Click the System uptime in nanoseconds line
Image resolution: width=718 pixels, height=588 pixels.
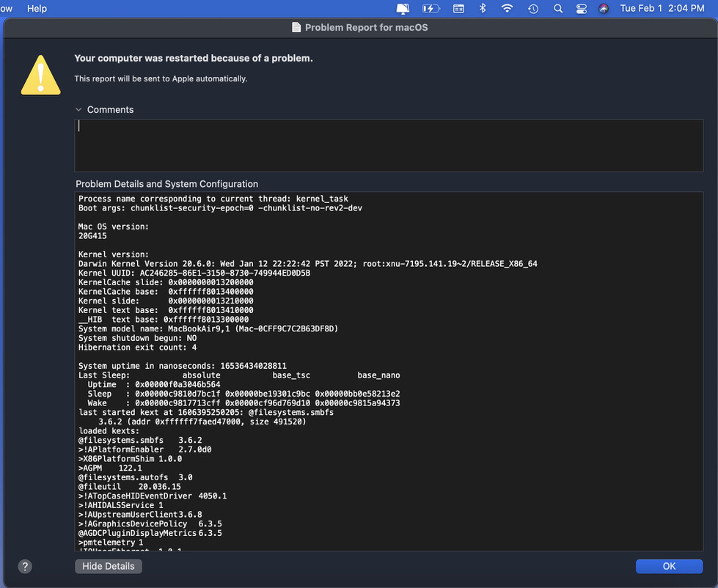[x=182, y=366]
